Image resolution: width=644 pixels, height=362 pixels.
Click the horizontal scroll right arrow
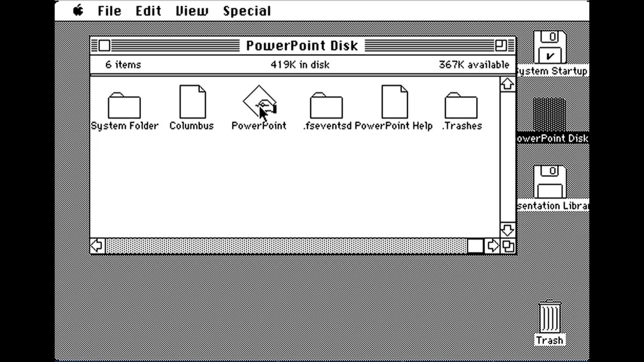tap(492, 246)
